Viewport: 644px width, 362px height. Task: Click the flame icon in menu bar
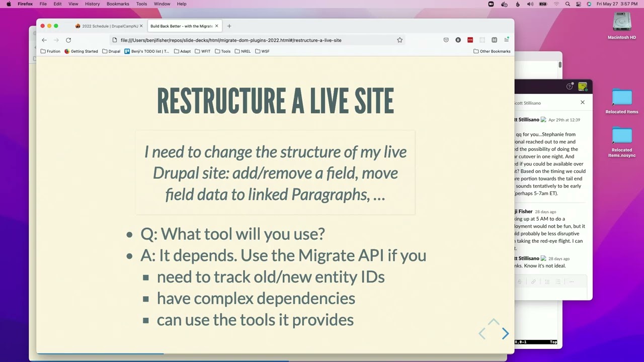(518, 4)
